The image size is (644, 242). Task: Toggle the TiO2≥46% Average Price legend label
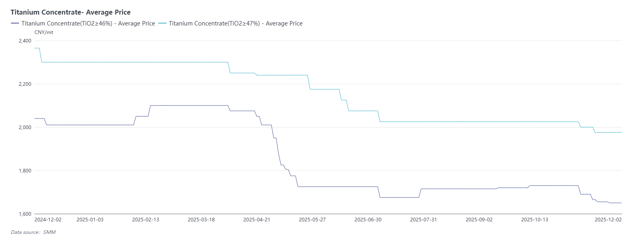point(88,23)
